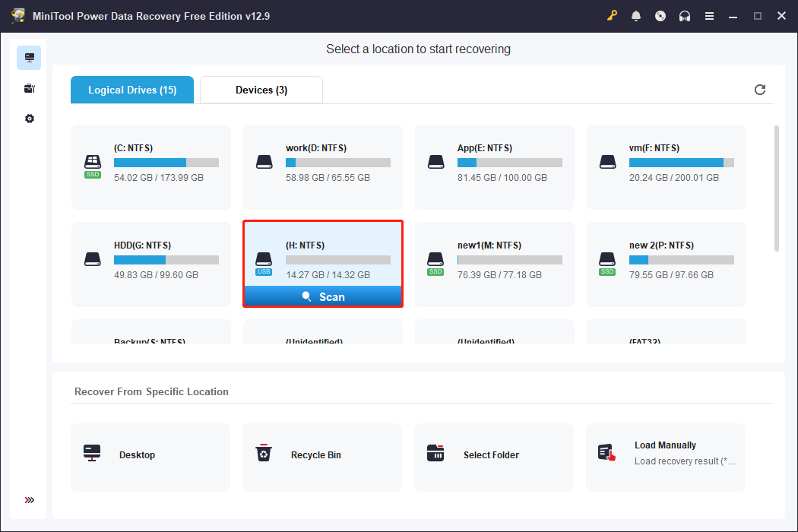Switch to Devices tab
798x532 pixels.
click(261, 90)
